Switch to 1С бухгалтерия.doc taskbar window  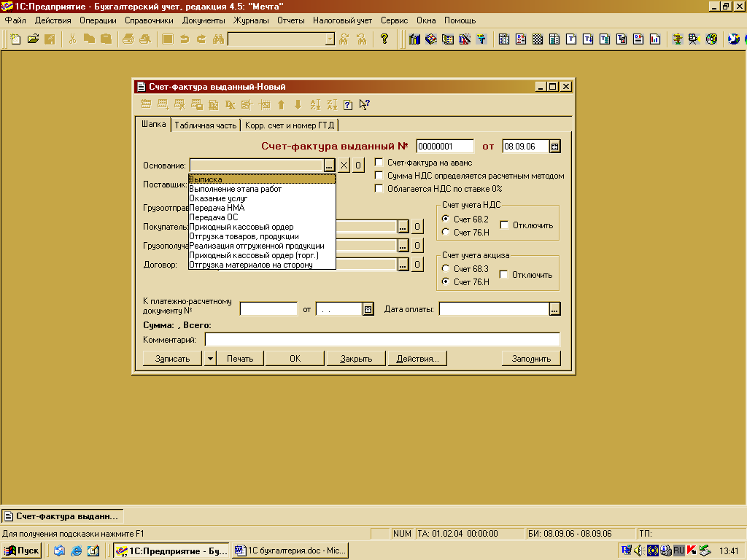(290, 551)
